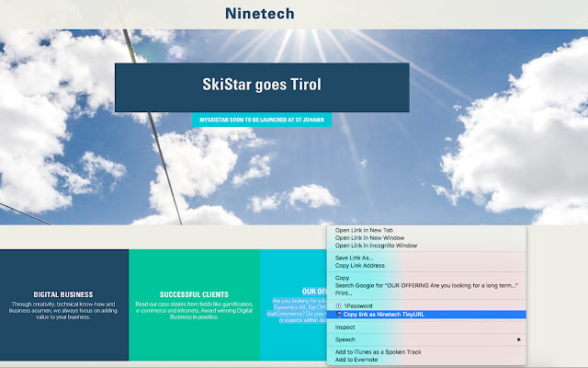Click MySkiStar soon to be launched button
This screenshot has height=368, width=588.
[x=261, y=120]
